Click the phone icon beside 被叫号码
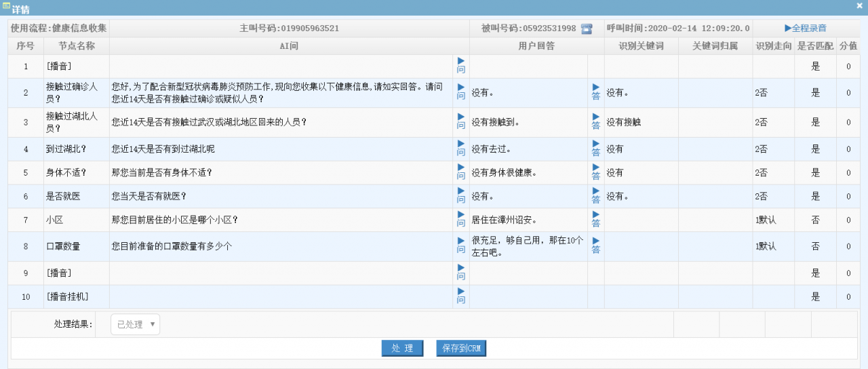Viewport: 868px width, 369px height. point(587,28)
